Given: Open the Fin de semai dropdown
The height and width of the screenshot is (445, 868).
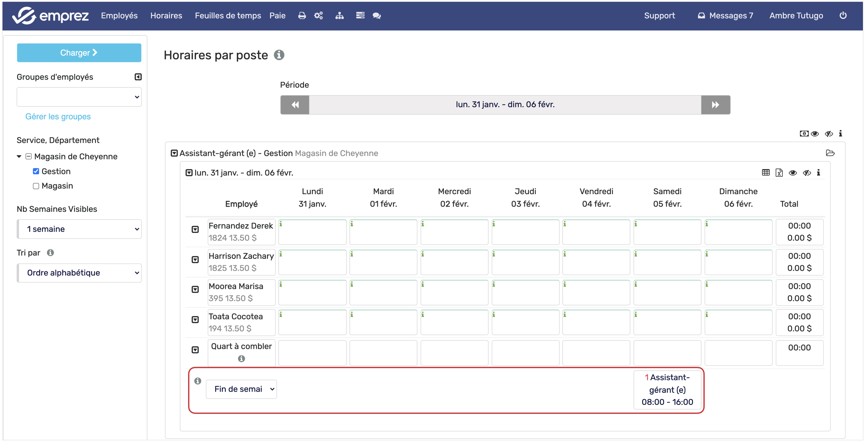Looking at the screenshot, I should pyautogui.click(x=241, y=389).
